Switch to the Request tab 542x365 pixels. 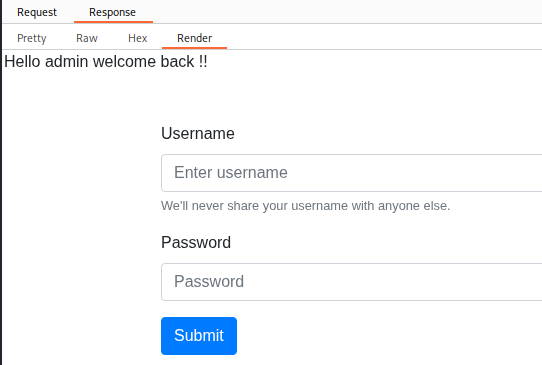(x=37, y=12)
